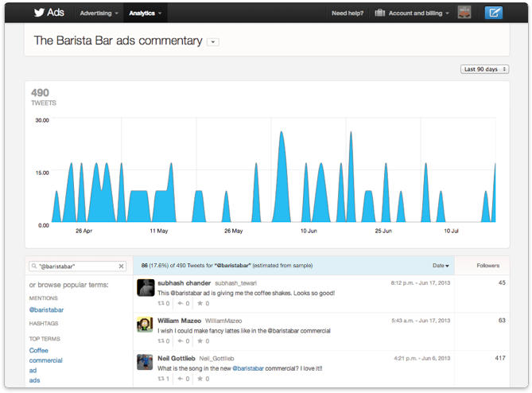532x393 pixels.
Task: Click retweet icon on subhash chander's tweet
Action: coord(162,303)
